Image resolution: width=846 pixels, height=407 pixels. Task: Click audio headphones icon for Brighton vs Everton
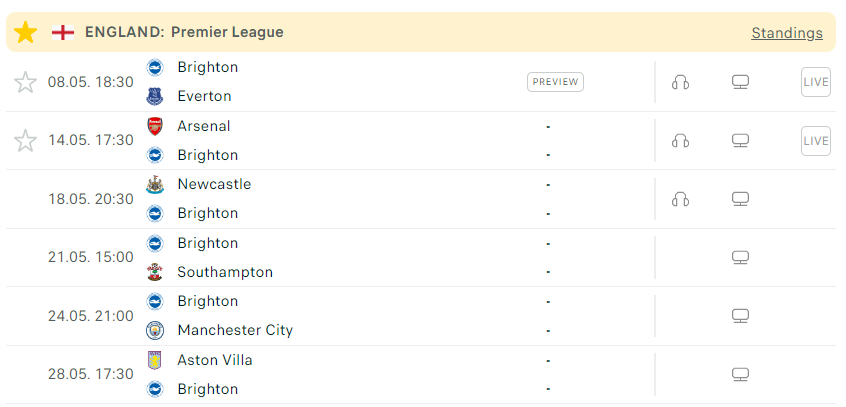(x=680, y=82)
